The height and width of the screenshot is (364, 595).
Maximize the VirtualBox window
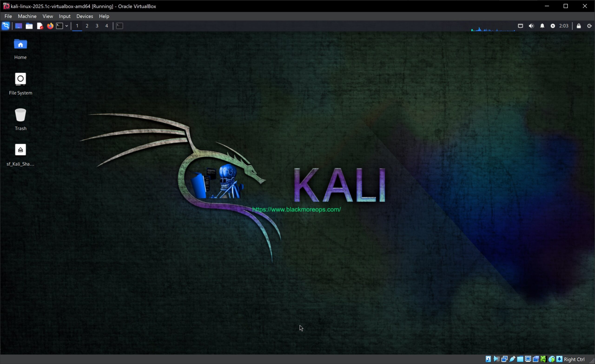click(x=565, y=6)
